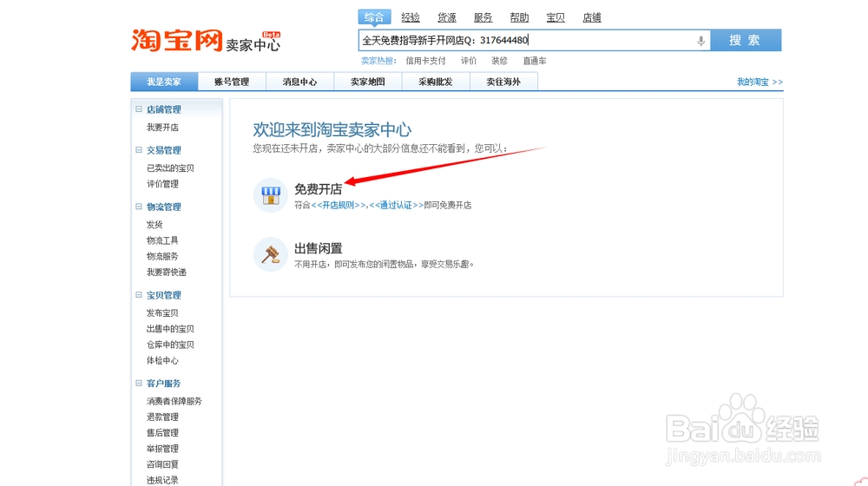Collapse the 宝贝管理 sidebar section
This screenshot has height=486, width=868.
[139, 295]
